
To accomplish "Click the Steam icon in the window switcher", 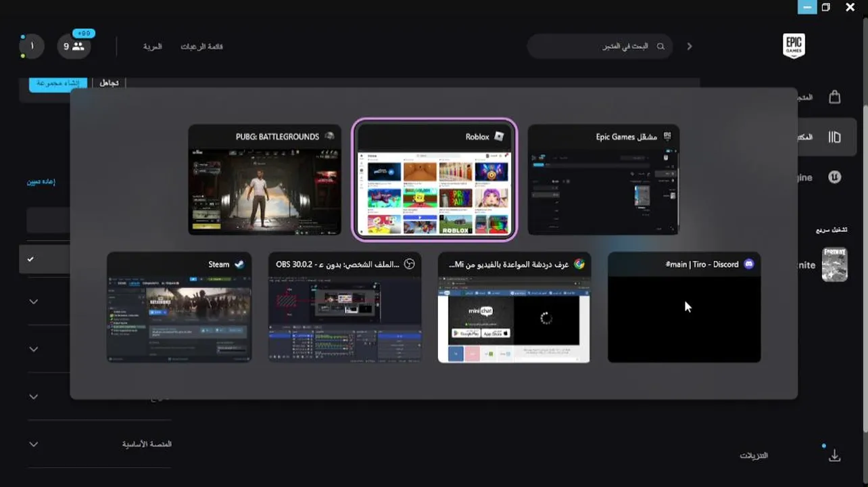I will point(239,264).
